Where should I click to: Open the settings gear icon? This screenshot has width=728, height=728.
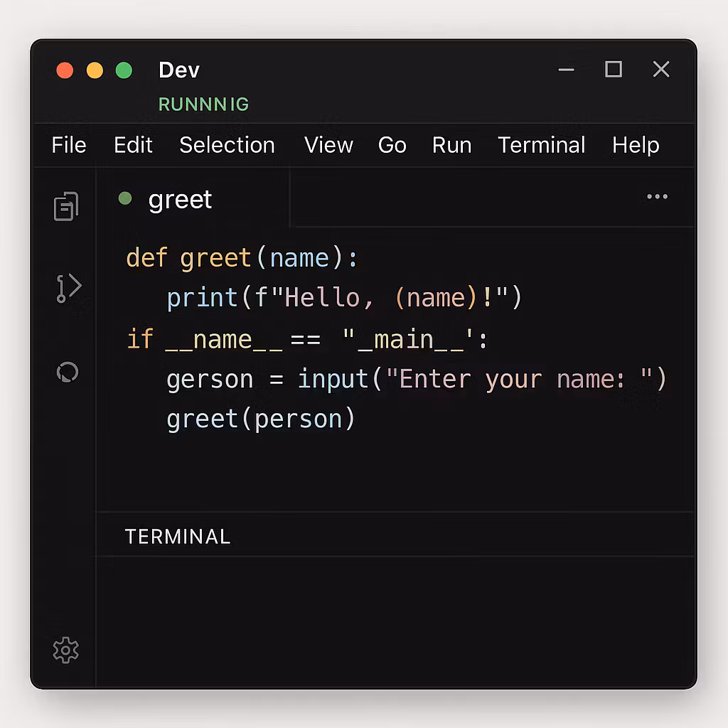66,650
